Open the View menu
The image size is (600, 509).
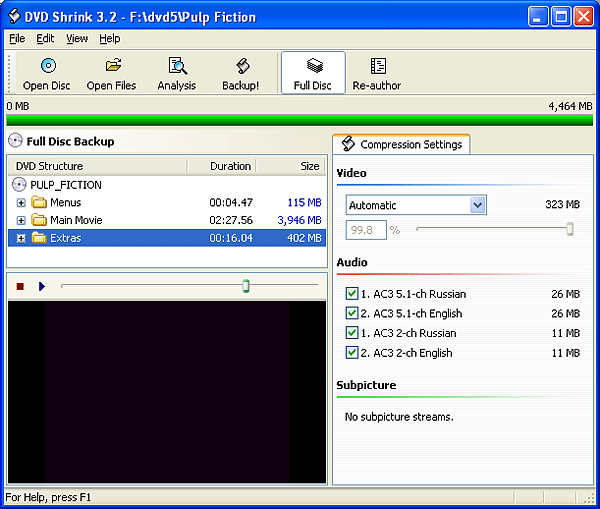(x=77, y=39)
